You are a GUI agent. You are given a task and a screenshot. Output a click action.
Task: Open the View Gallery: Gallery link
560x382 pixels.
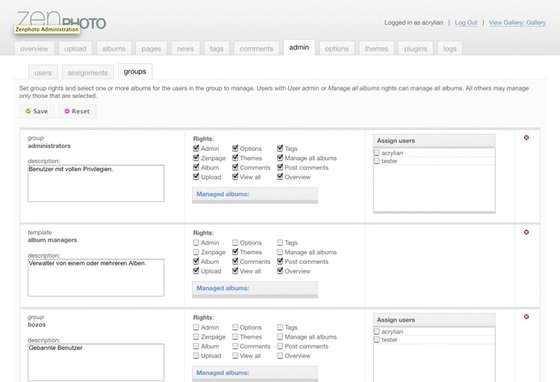pos(517,22)
